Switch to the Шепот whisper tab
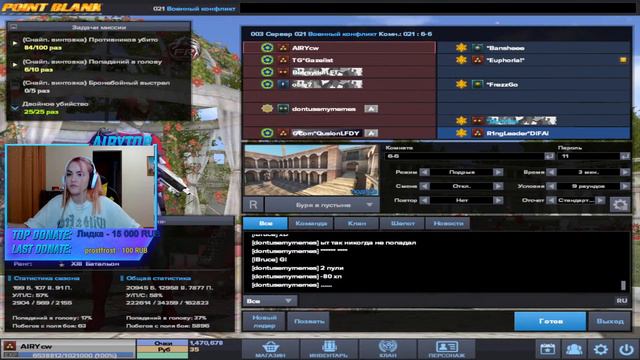Image resolution: width=640 pixels, height=360 pixels. point(402,223)
